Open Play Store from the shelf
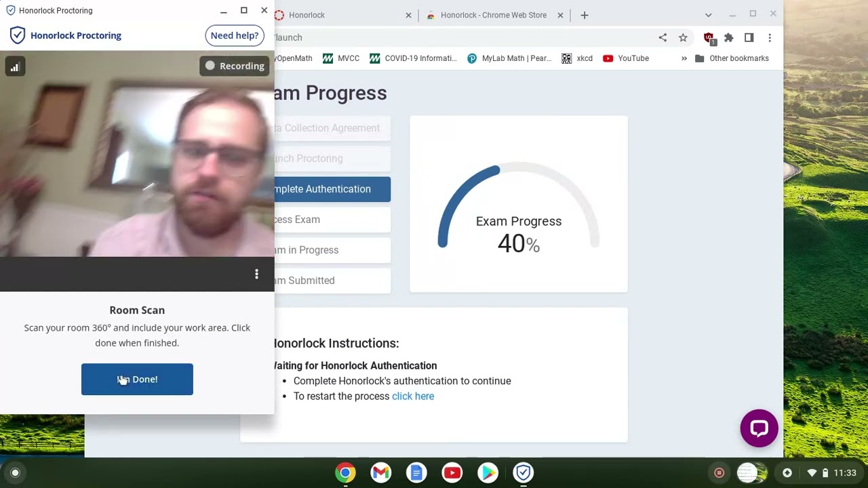The width and height of the screenshot is (868, 488). coord(488,473)
